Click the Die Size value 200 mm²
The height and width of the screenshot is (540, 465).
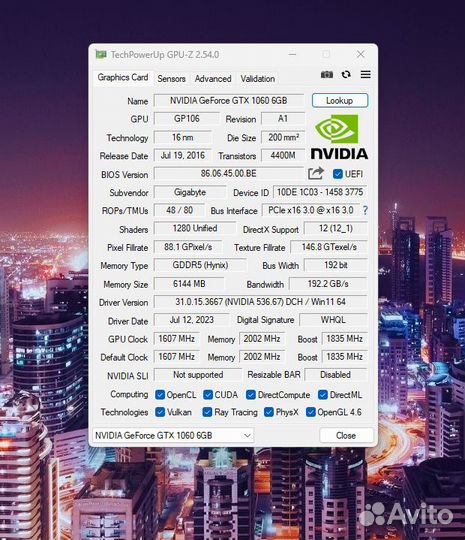click(283, 137)
